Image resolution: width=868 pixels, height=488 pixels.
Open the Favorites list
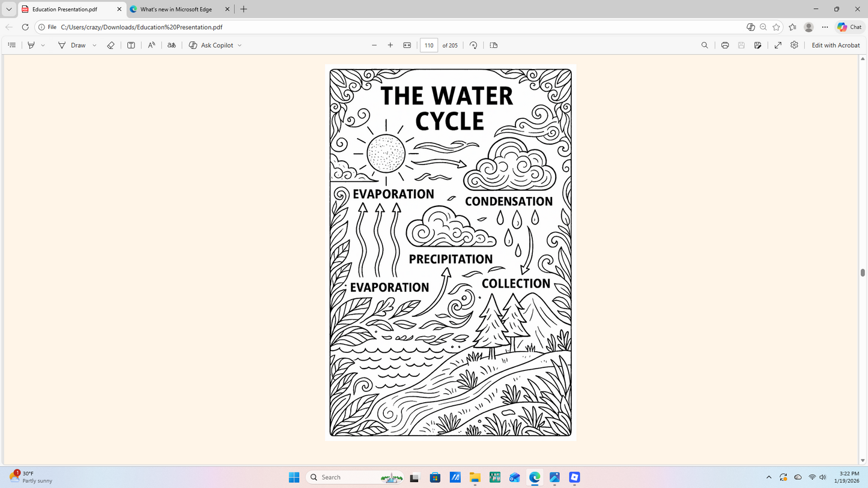coord(792,27)
